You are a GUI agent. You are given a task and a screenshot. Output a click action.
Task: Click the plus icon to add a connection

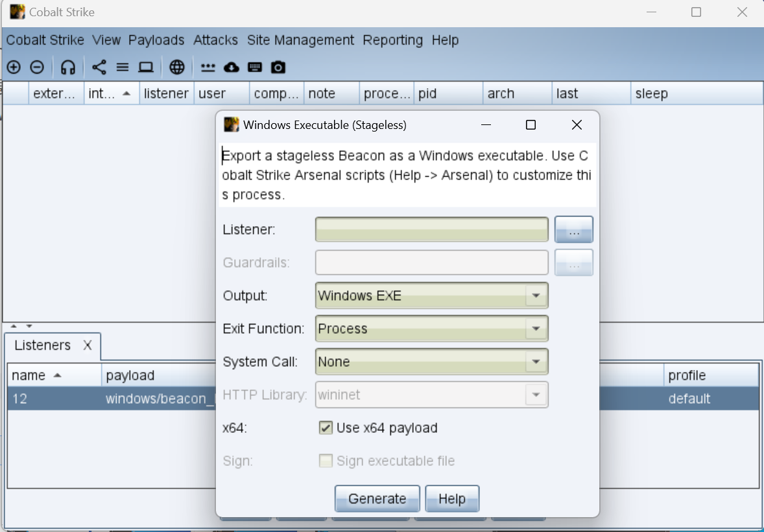(14, 67)
